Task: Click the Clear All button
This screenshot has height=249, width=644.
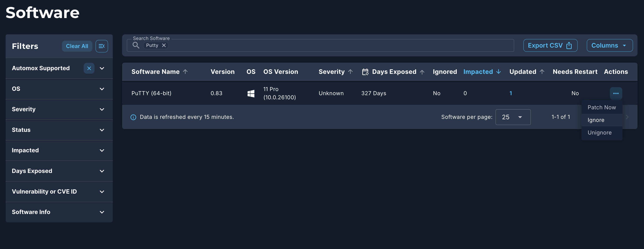Action: click(77, 46)
